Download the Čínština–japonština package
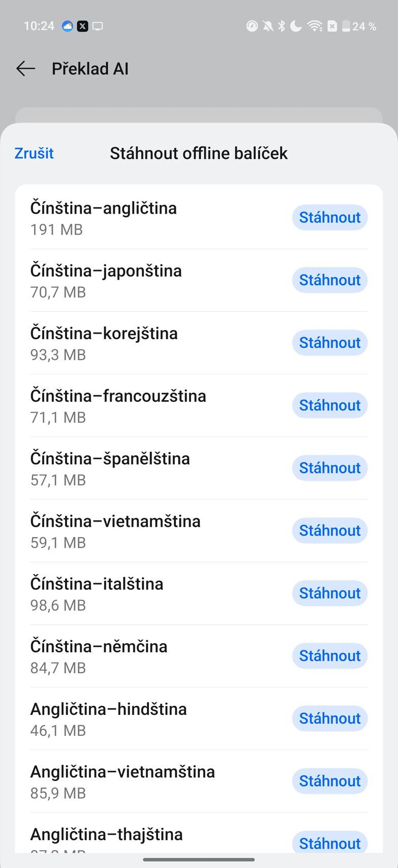The width and height of the screenshot is (398, 868). (x=329, y=280)
